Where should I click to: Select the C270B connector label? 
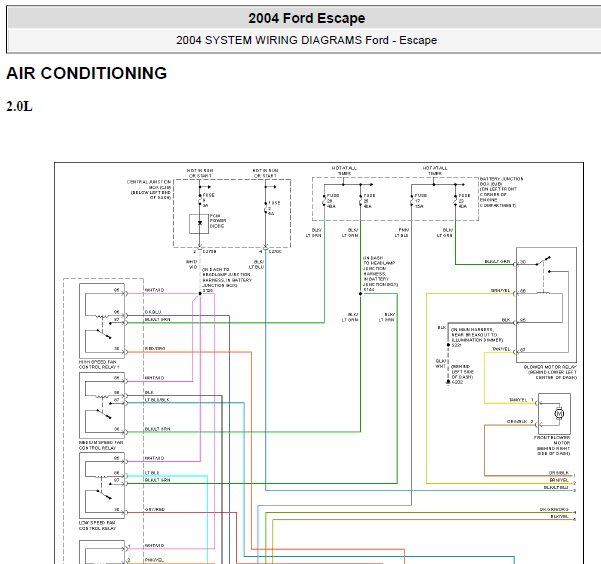(209, 252)
